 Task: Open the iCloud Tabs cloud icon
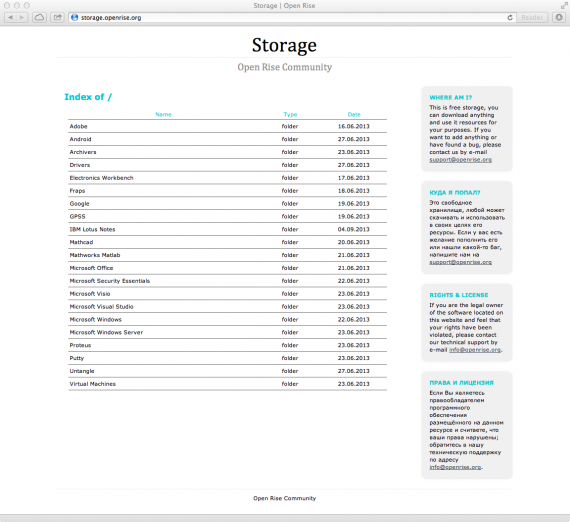coord(39,17)
